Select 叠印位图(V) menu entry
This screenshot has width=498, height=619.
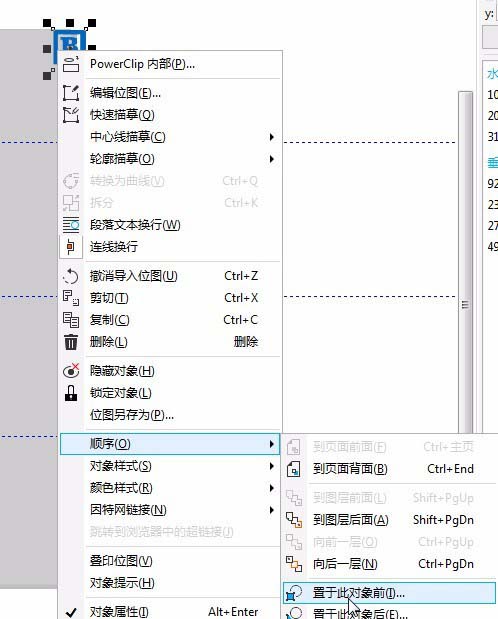pos(170,561)
